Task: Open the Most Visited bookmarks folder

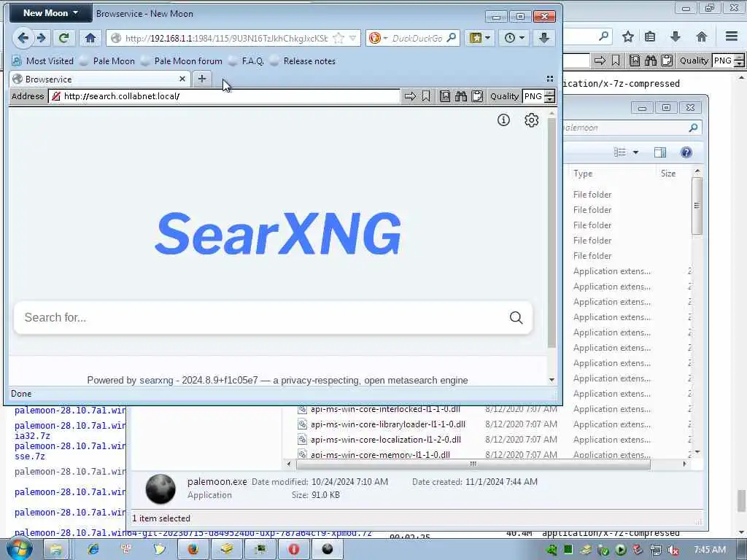Action: click(42, 61)
